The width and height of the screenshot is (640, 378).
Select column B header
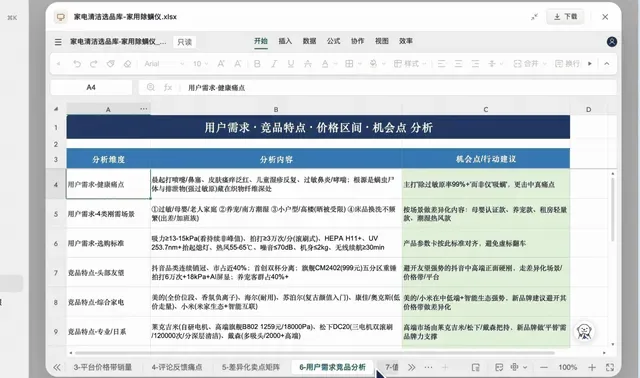coord(276,109)
